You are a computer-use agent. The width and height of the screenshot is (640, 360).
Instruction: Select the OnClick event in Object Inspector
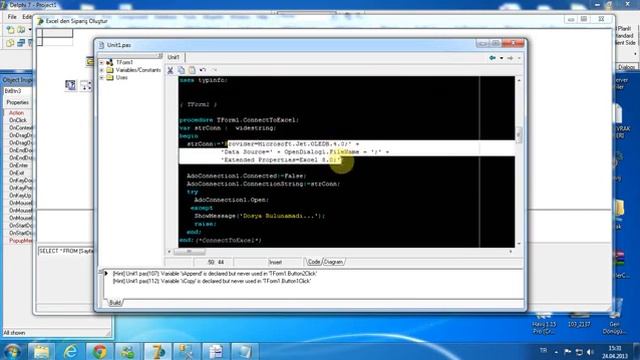point(18,120)
